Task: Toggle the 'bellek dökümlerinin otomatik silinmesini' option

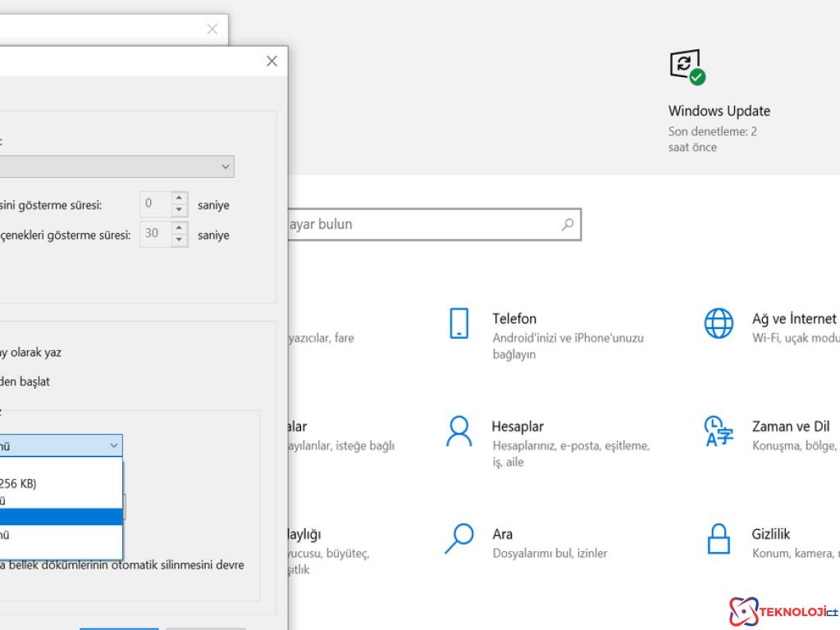Action: click(x=123, y=565)
